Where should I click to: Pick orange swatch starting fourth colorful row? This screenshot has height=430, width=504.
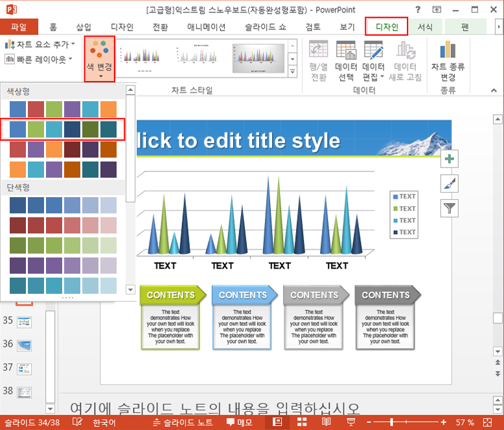pos(17,170)
